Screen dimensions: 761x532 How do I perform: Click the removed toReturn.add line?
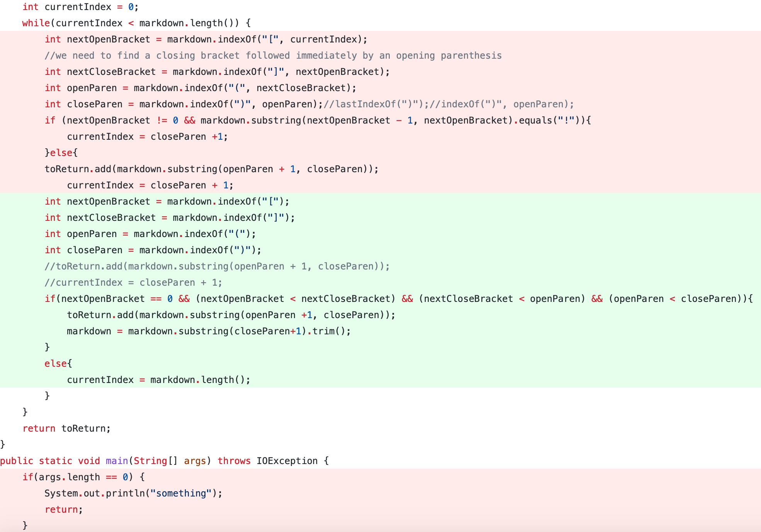click(x=211, y=169)
